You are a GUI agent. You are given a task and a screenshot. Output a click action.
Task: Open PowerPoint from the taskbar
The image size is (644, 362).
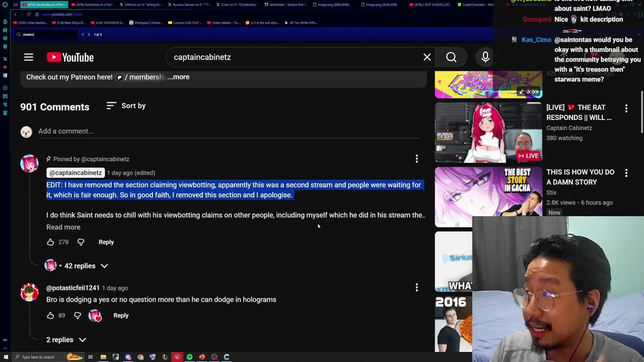point(202,357)
